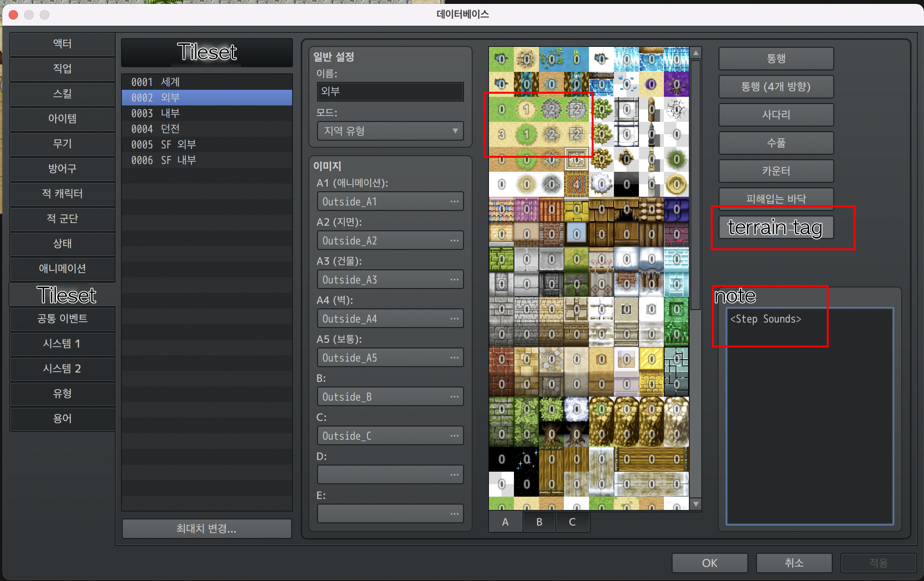
Task: Open the 시스템 2 database tab
Action: 62,369
